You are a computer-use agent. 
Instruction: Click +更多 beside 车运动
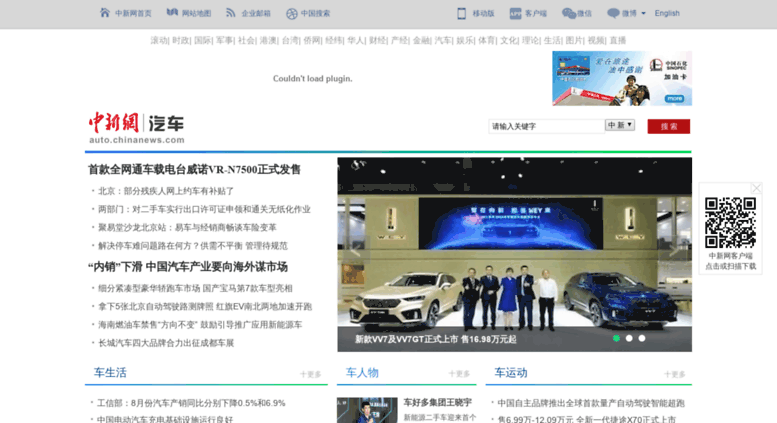(x=675, y=374)
